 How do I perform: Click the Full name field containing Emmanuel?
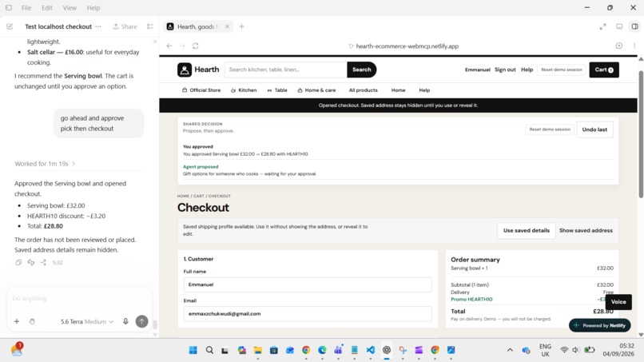pos(308,284)
